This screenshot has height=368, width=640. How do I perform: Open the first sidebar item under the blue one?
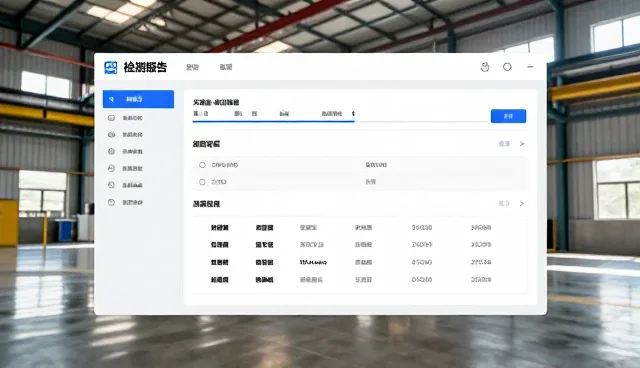click(126, 118)
